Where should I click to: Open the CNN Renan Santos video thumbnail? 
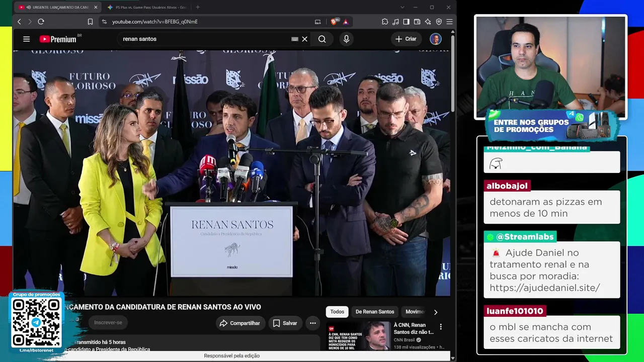point(359,336)
